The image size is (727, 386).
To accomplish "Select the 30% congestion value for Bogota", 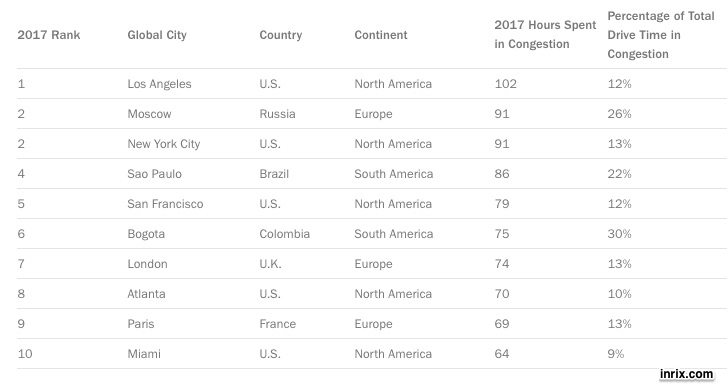I will (619, 234).
